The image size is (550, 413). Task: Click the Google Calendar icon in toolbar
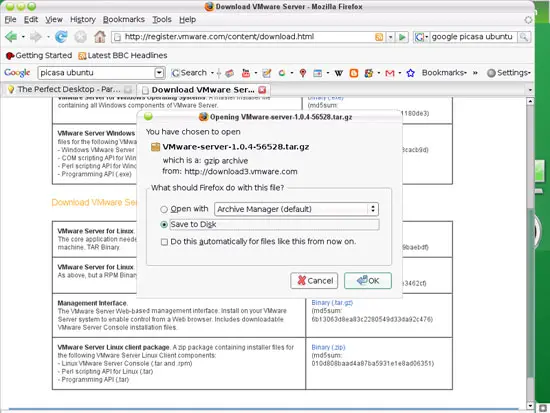317,73
